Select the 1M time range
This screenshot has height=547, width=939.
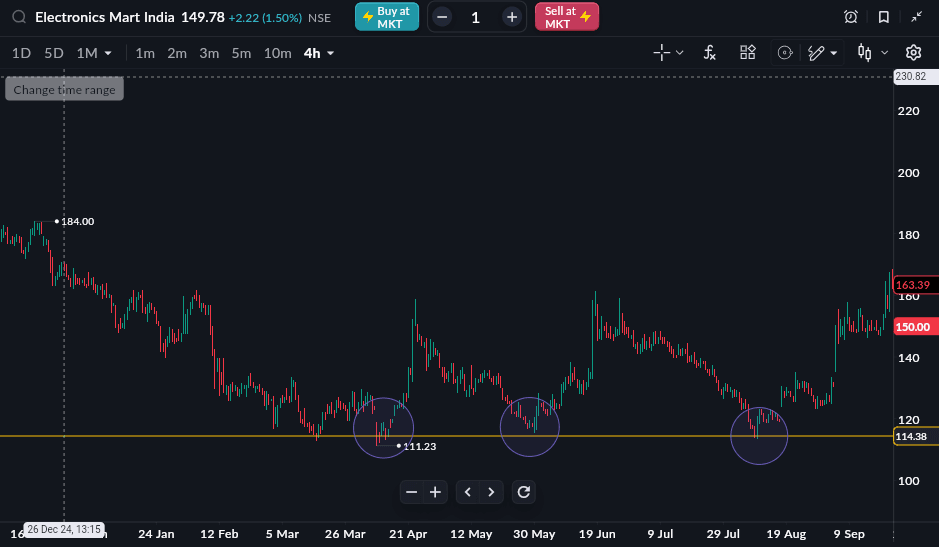[87, 53]
